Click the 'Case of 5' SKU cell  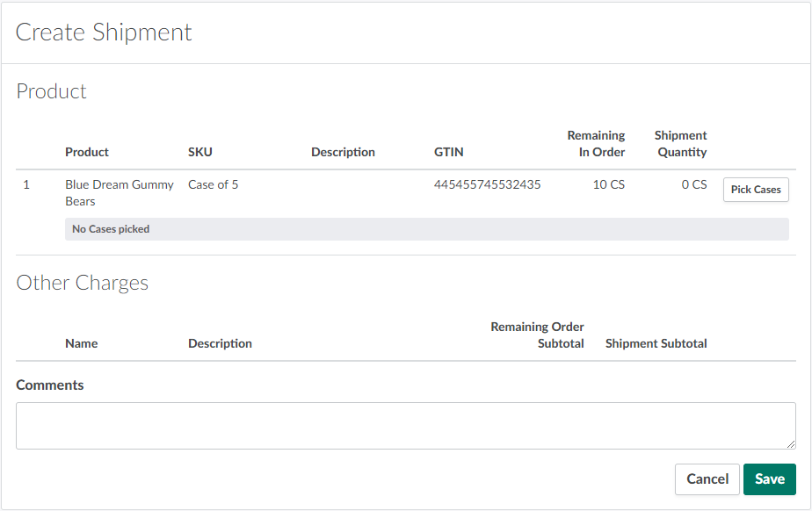coord(213,185)
